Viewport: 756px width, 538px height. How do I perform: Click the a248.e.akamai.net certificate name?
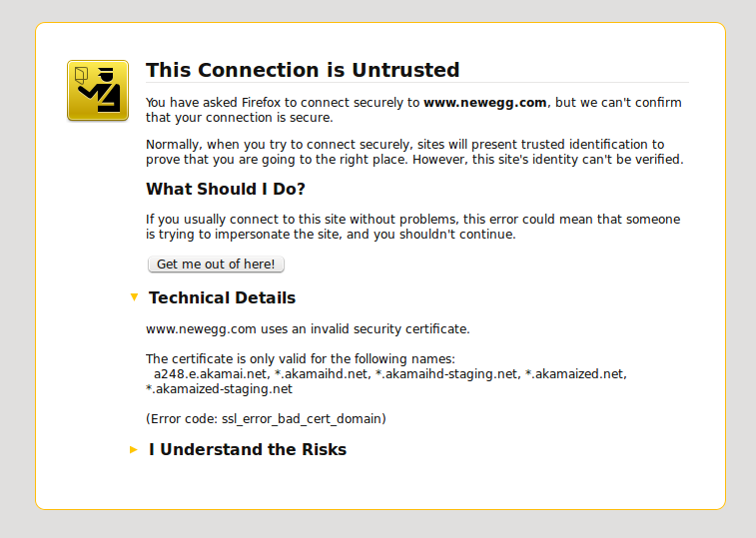210,374
